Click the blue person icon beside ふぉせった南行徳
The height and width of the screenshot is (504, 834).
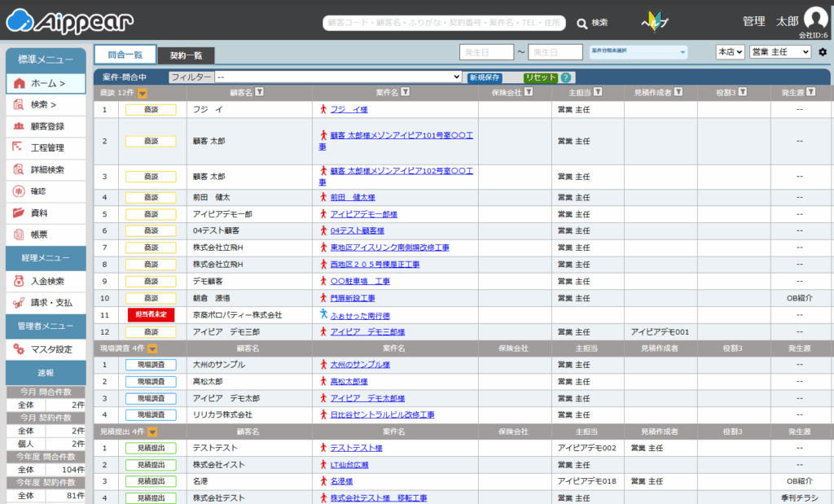(x=323, y=314)
